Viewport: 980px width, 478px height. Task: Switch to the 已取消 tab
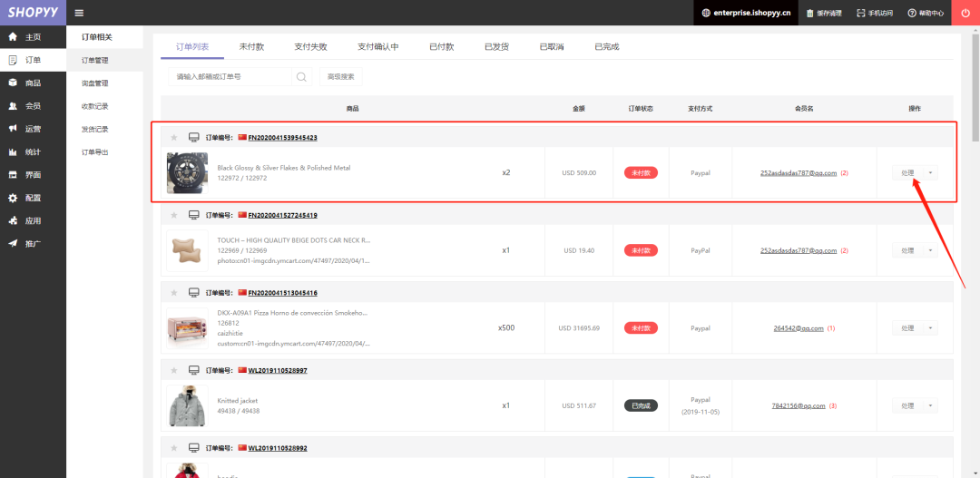point(552,47)
